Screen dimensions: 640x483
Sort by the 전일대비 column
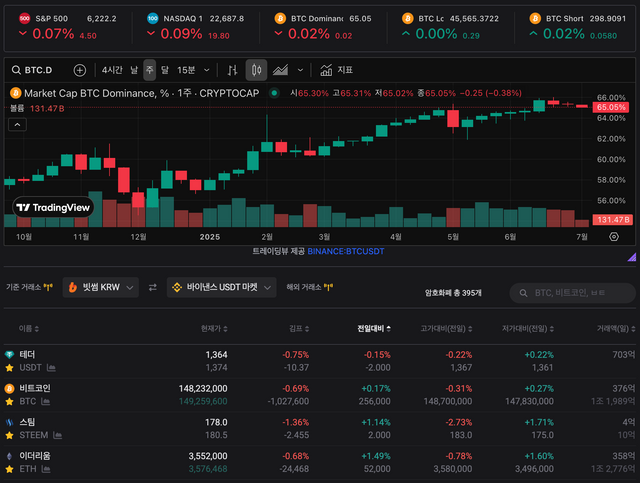pyautogui.click(x=374, y=329)
